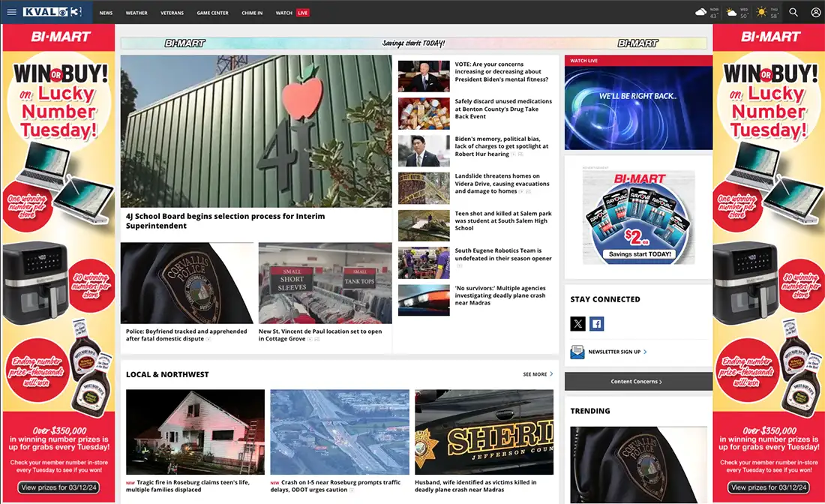Read Benton County Drug Take Back story
Viewport: 825px width, 504px height.
503,109
